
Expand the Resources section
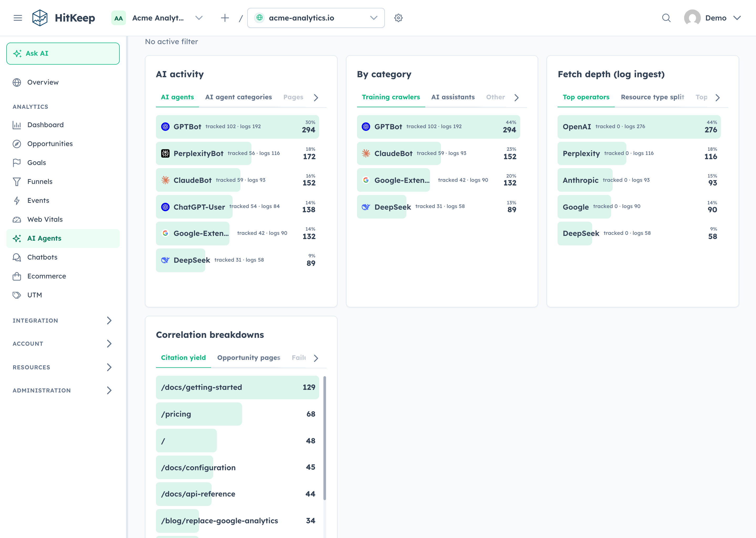click(63, 367)
